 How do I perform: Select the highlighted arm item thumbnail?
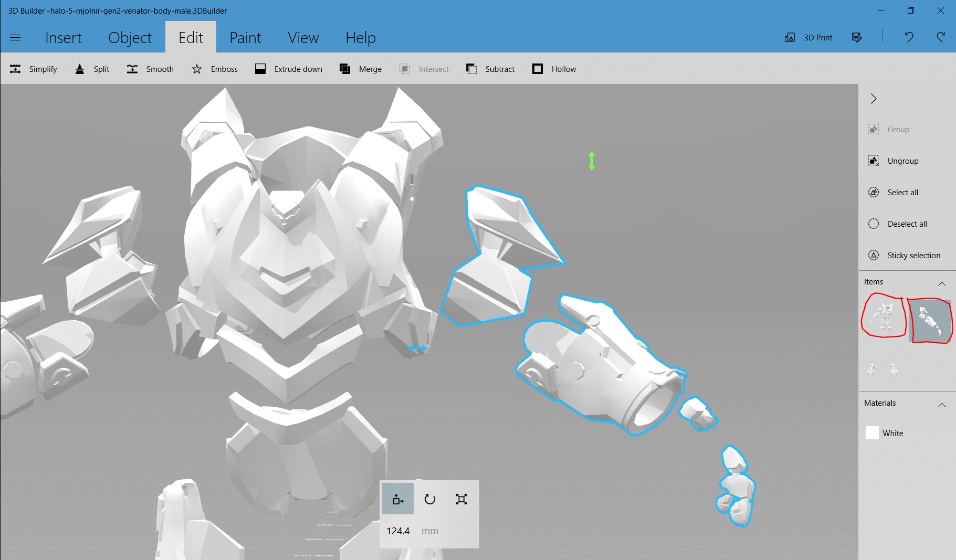click(x=930, y=320)
